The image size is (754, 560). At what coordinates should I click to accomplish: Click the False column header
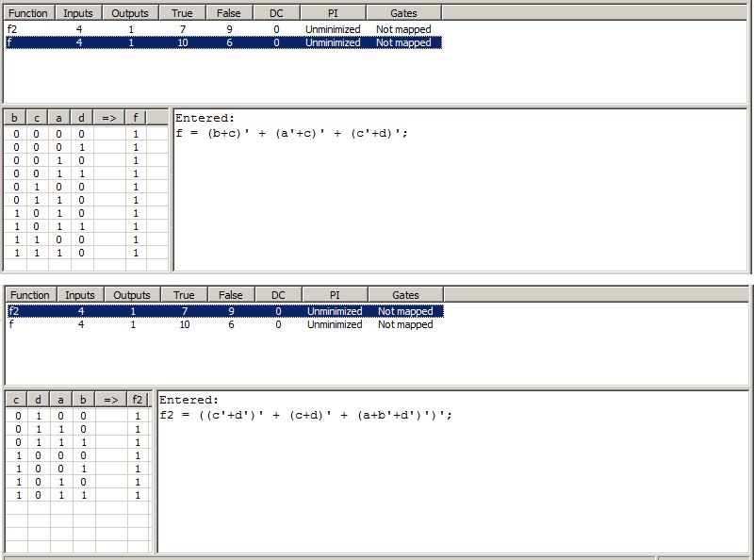[x=230, y=12]
